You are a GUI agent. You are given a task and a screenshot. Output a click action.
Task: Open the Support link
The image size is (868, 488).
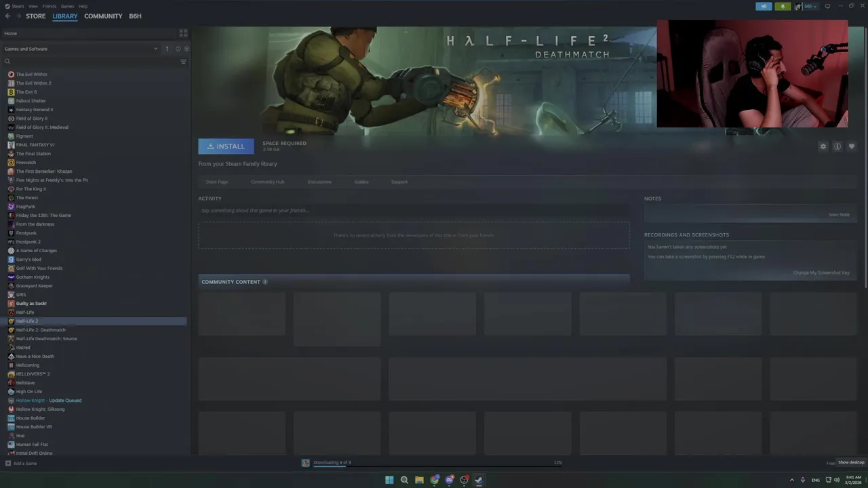point(399,182)
